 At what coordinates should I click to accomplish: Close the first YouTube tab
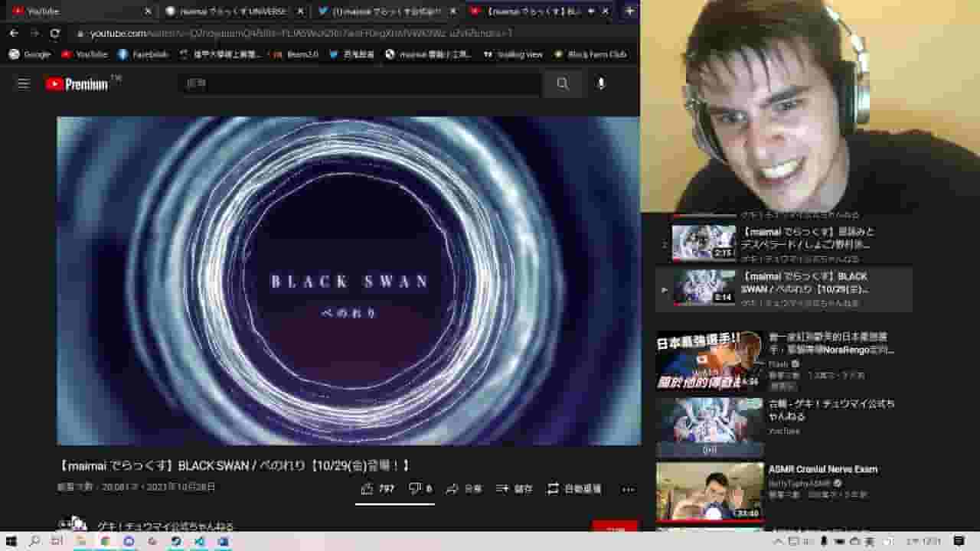tap(148, 11)
